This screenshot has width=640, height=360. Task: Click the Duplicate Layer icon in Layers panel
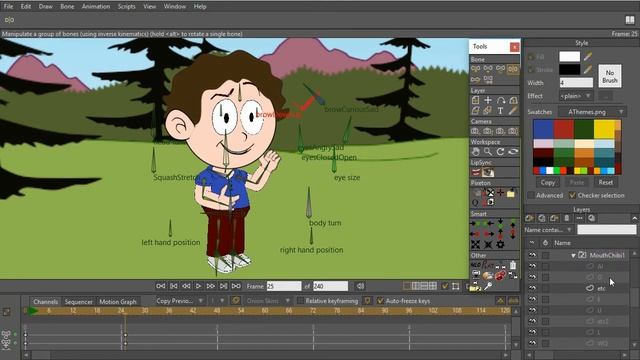point(542,218)
